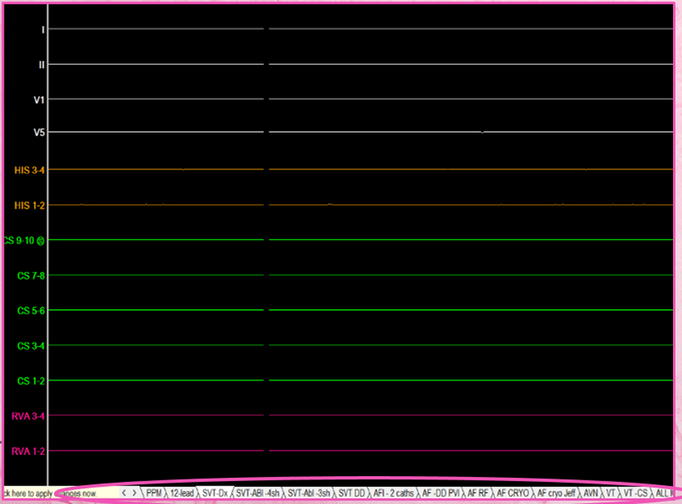Open the VT tab
The image size is (682, 504).
click(x=611, y=493)
